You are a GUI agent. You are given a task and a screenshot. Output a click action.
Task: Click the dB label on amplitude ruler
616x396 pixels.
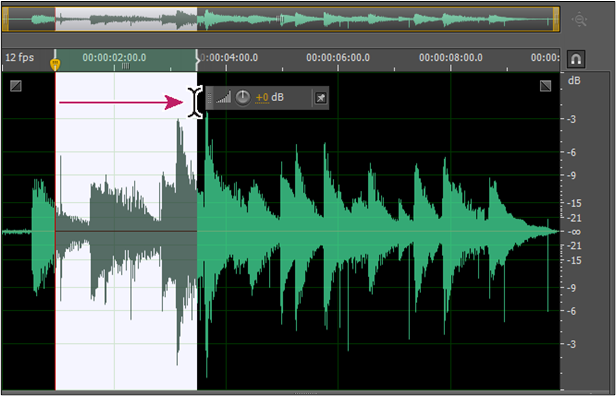tap(574, 81)
